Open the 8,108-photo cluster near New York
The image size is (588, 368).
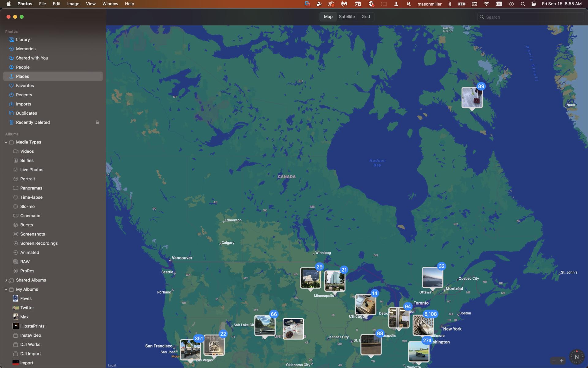click(x=423, y=325)
